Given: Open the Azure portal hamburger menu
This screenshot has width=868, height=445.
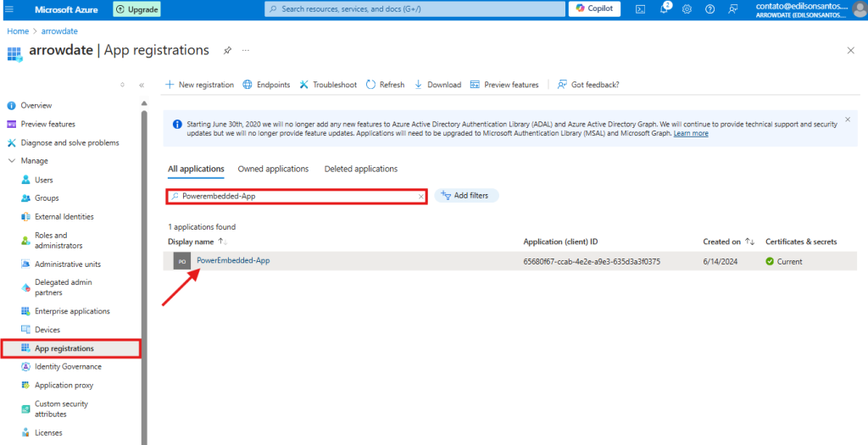Looking at the screenshot, I should [x=8, y=8].
